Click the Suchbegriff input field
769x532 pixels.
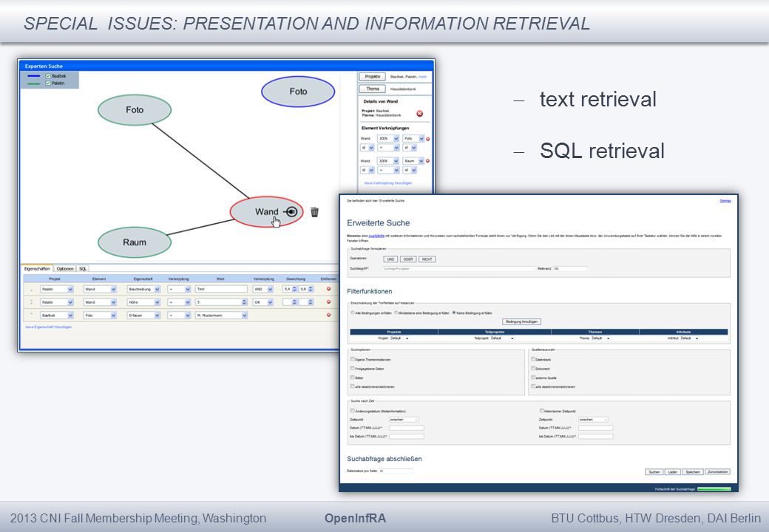(458, 268)
